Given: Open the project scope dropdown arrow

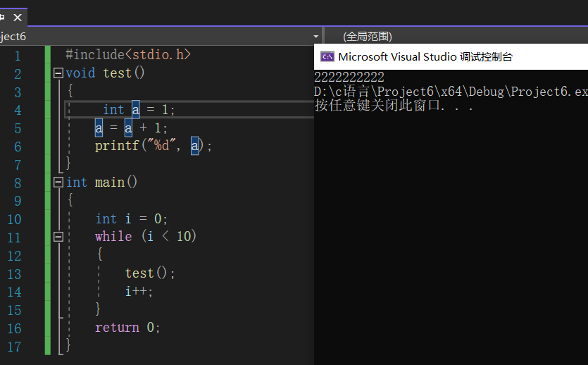Looking at the screenshot, I should (x=315, y=37).
